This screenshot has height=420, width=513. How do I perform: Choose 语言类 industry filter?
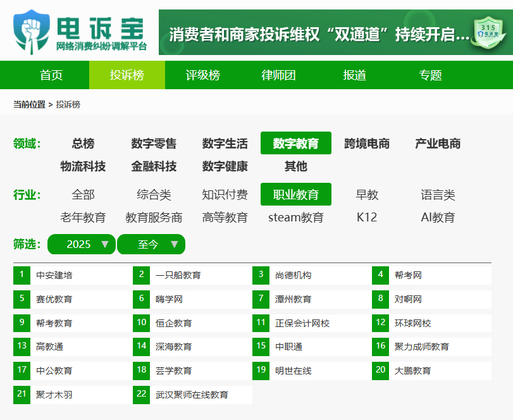(438, 195)
